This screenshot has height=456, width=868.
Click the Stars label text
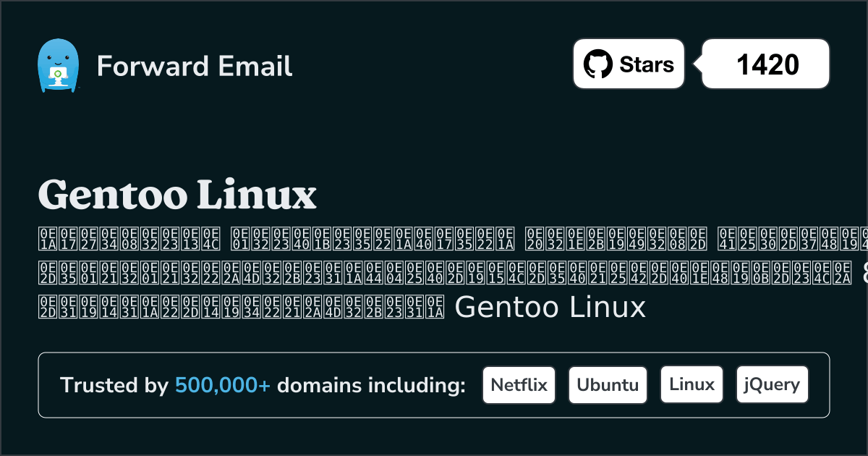(x=645, y=64)
